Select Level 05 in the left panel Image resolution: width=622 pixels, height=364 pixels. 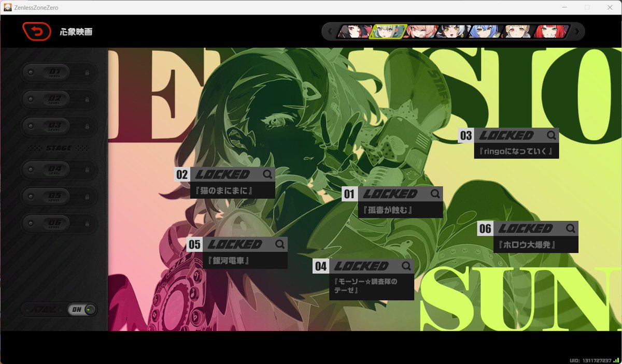(59, 196)
